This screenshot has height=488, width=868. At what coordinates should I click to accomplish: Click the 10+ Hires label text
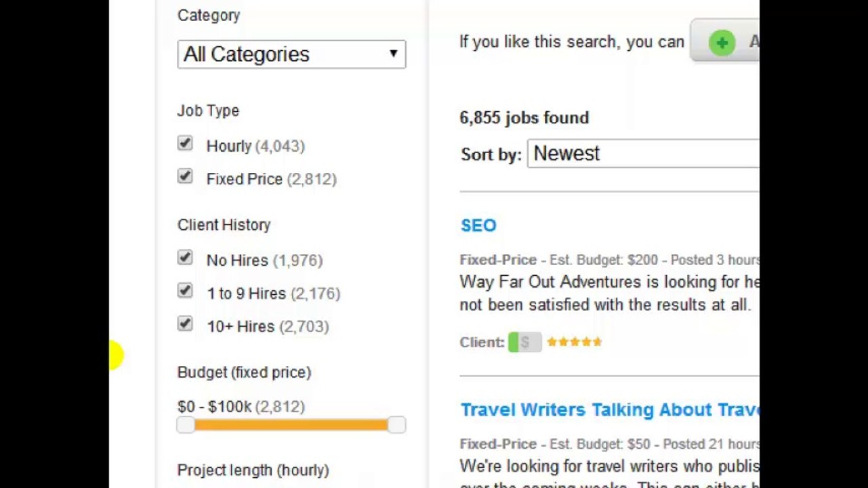241,327
